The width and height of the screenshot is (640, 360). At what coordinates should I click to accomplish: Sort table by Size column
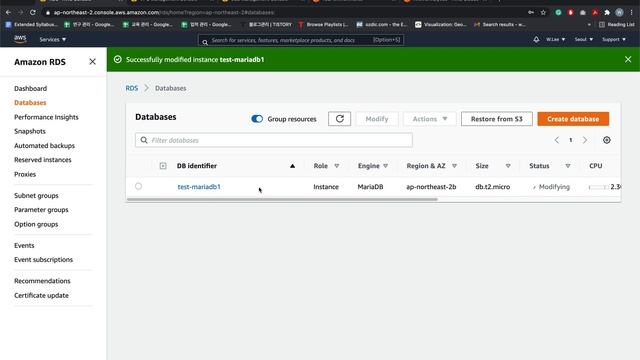tap(508, 166)
